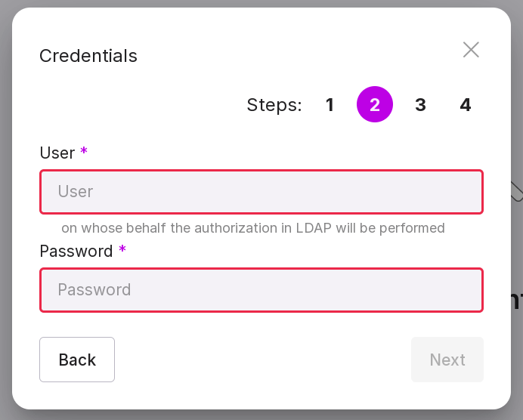Go to step 1 in the stepper

[330, 105]
